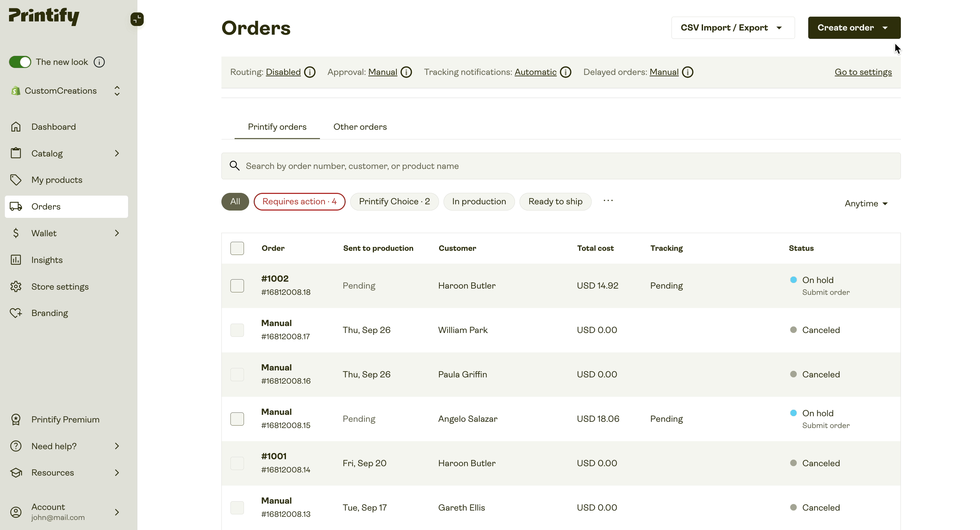Apply the 'Requires action' filter

[x=299, y=201]
